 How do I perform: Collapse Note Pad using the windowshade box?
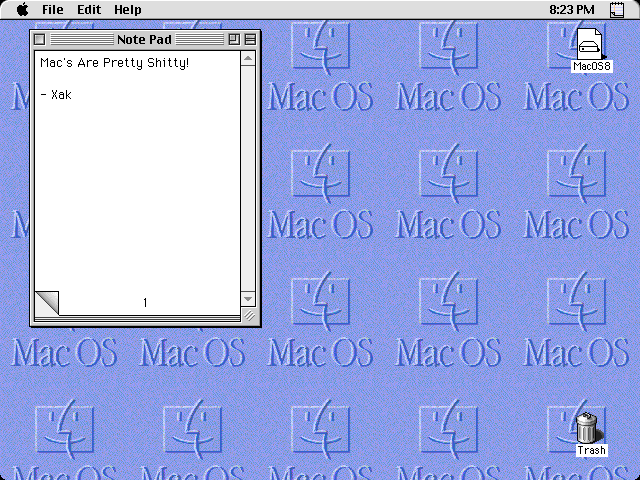coord(250,40)
